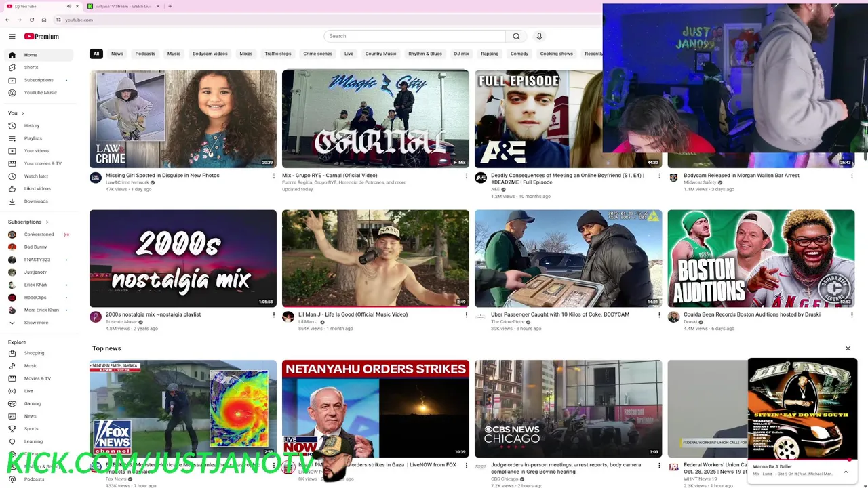Click the browser address bar showing youtube.com
This screenshot has height=488, width=868.
click(325, 20)
